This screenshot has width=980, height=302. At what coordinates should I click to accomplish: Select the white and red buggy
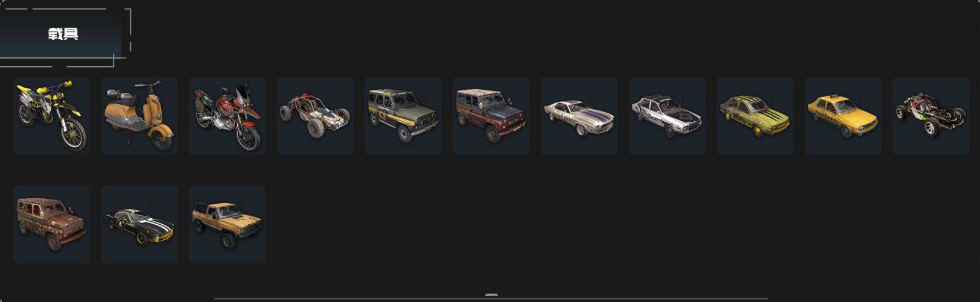315,116
